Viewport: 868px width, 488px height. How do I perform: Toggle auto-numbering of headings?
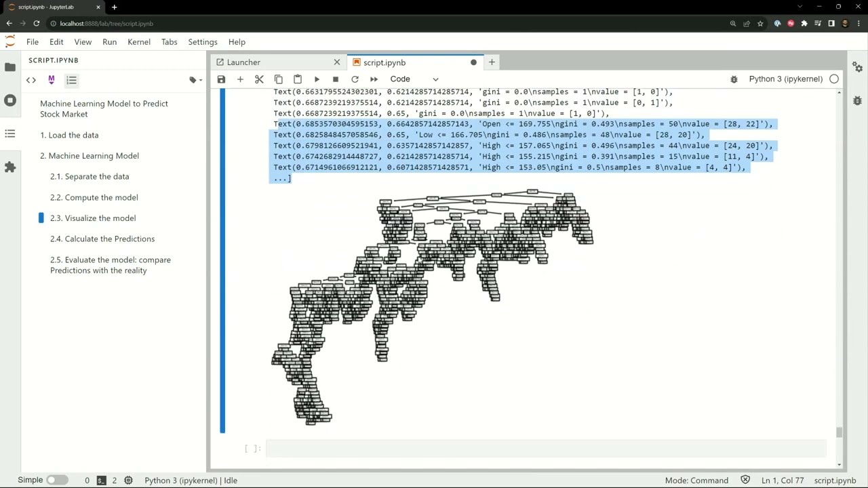(71, 80)
